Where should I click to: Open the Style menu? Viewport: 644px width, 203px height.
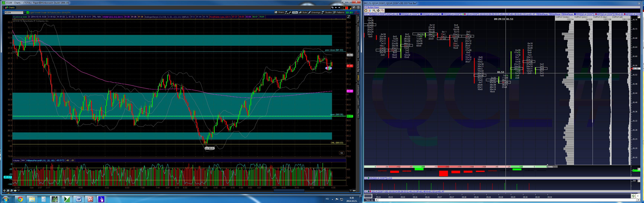pos(303,12)
